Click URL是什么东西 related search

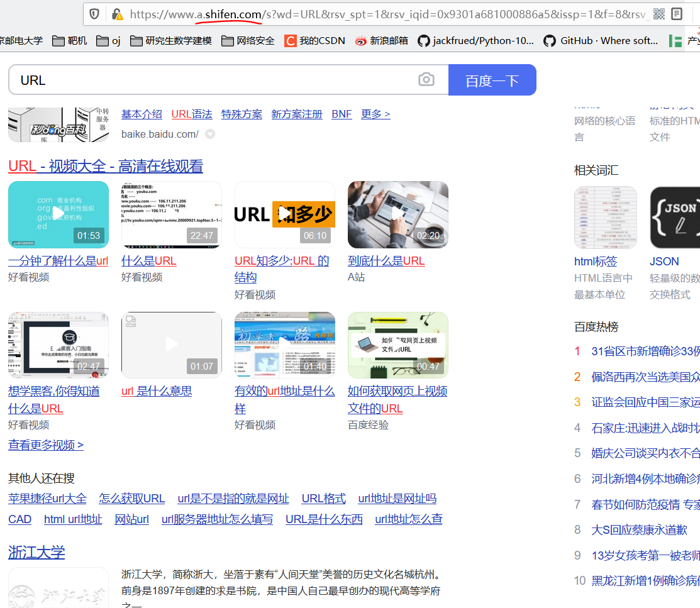[x=324, y=519]
